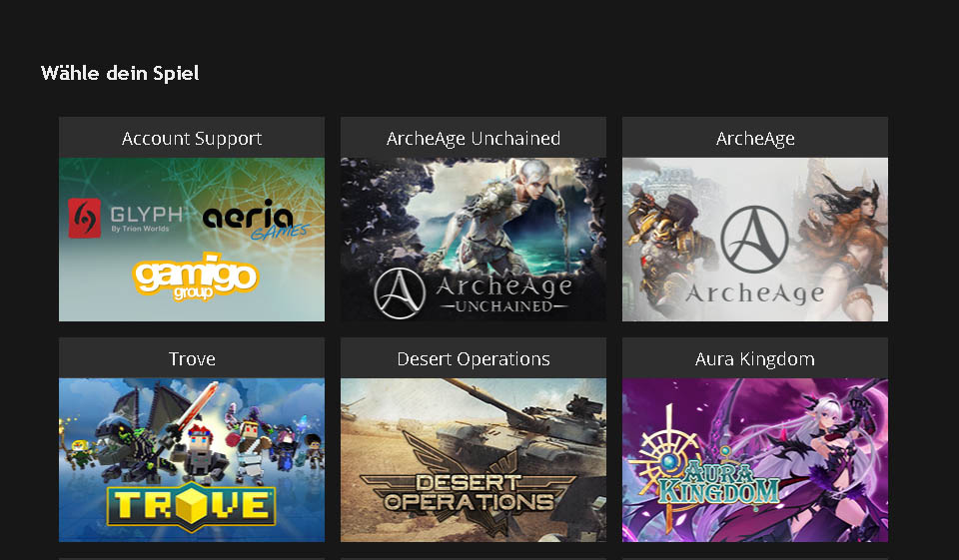Click the ArcheAge Unchained circular emblem
The image size is (959, 560).
coord(400,293)
